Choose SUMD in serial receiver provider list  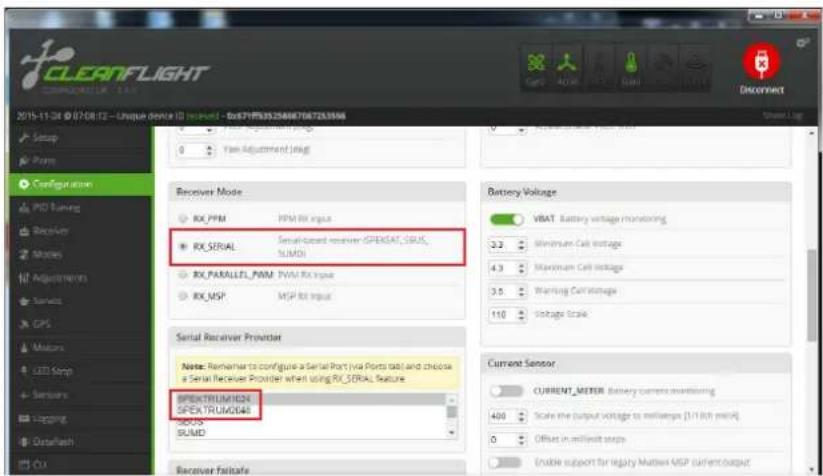(311, 432)
